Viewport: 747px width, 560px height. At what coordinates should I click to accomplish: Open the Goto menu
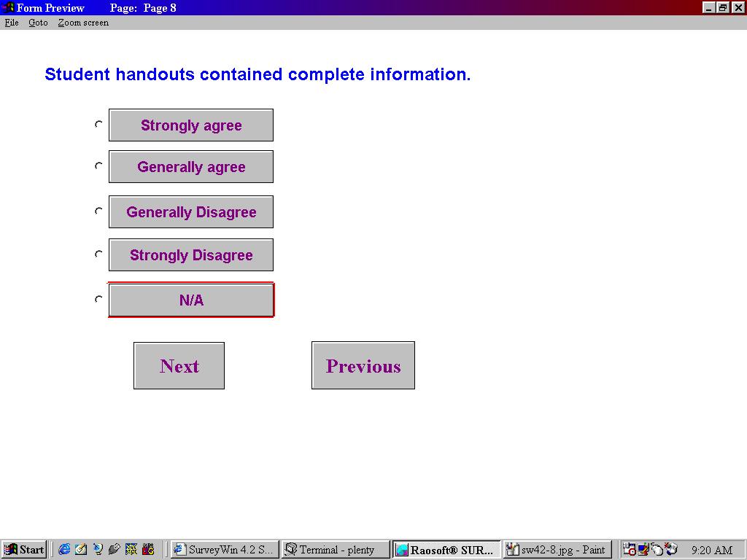38,23
